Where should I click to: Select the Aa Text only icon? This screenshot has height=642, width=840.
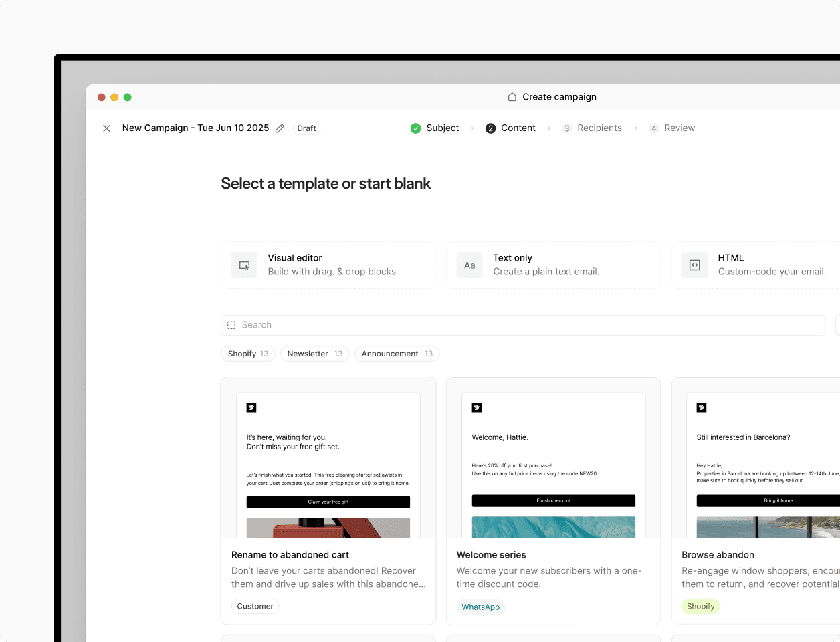pos(469,265)
